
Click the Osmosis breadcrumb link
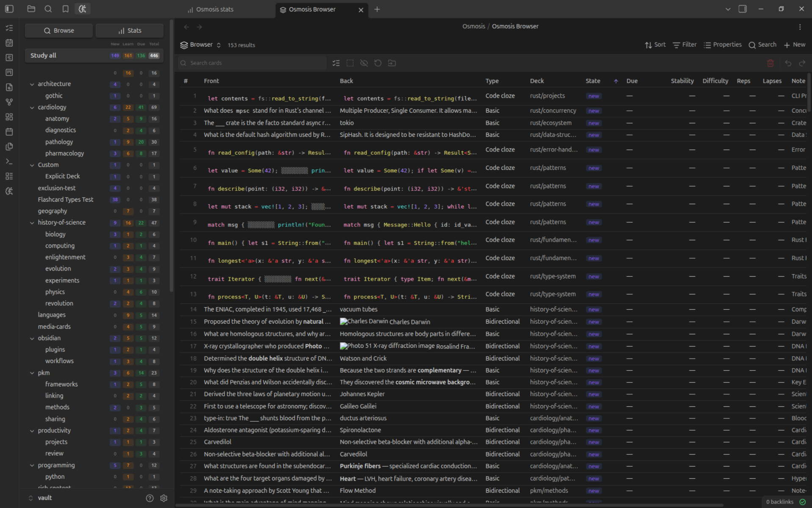(474, 26)
